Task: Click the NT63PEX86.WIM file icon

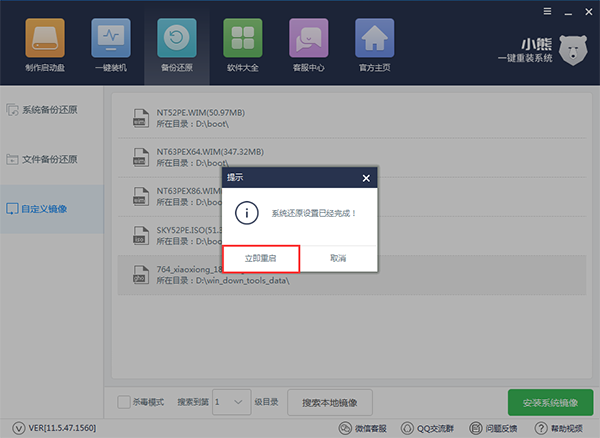Action: [140, 197]
